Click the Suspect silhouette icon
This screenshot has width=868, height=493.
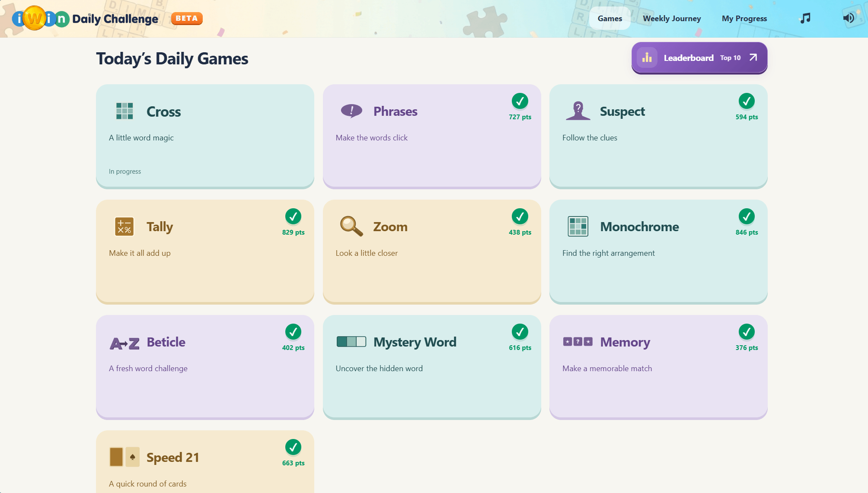578,111
